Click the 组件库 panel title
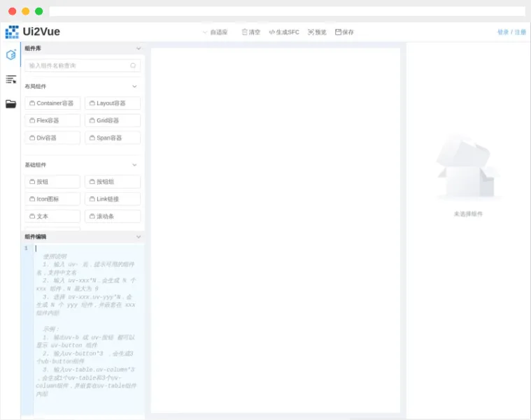531x420 pixels. (33, 48)
